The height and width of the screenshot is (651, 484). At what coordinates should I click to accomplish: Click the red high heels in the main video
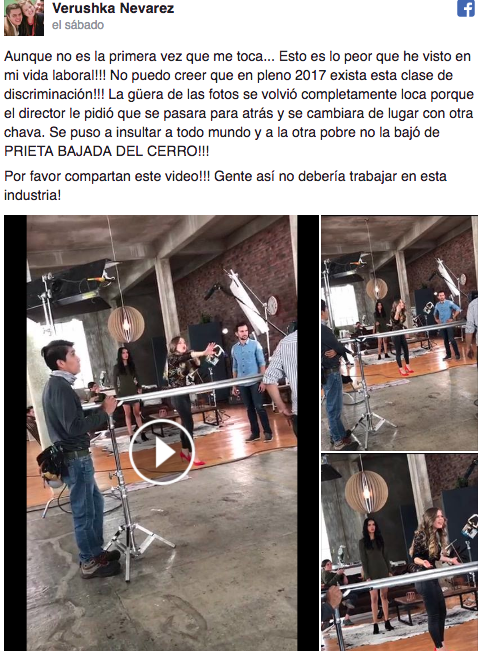point(192,458)
